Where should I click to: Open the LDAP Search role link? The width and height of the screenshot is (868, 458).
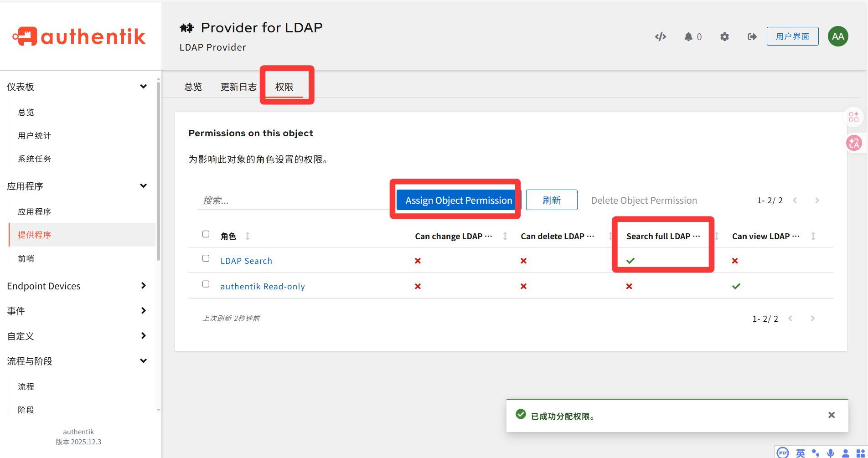point(246,261)
